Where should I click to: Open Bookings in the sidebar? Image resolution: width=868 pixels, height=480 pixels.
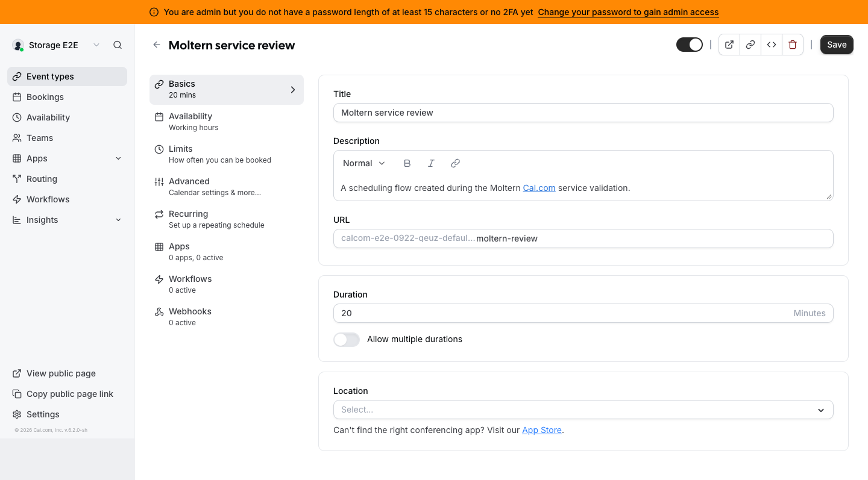point(68,97)
